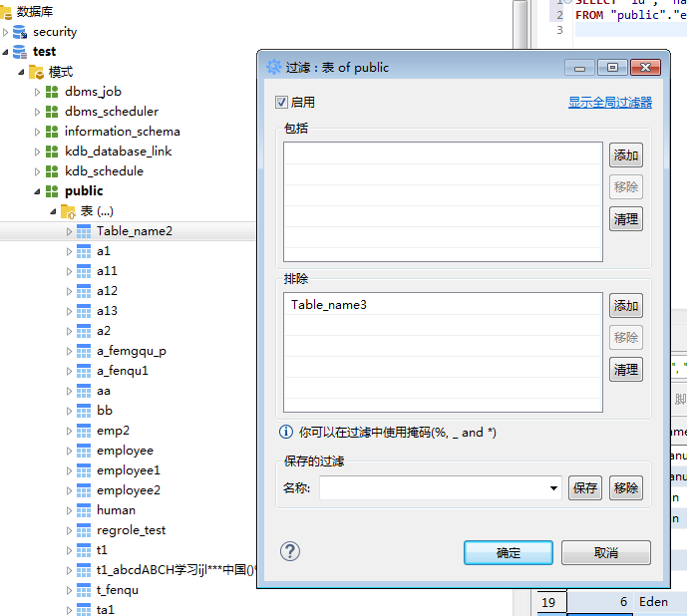Click the 数据库 root folder icon
Viewport: 687px width, 616px height.
tap(6, 12)
